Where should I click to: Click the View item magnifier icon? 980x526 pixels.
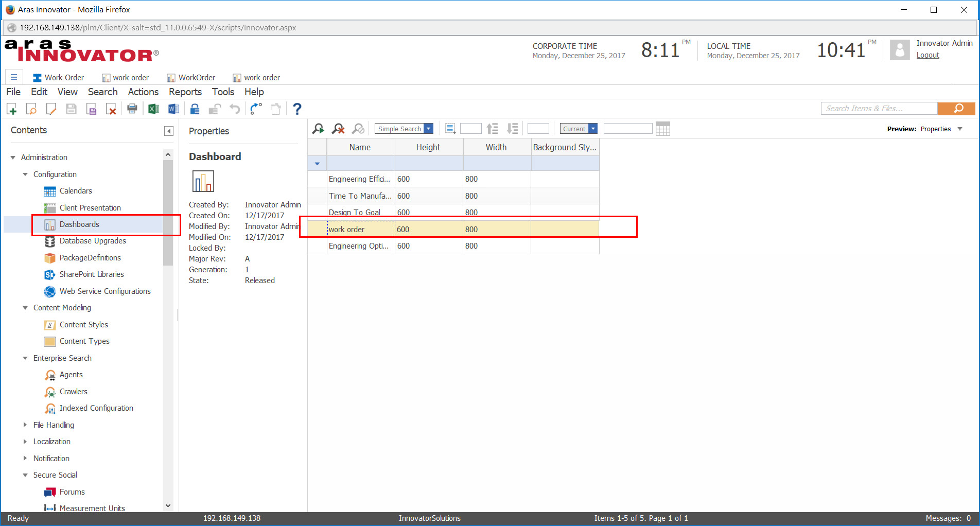point(31,109)
